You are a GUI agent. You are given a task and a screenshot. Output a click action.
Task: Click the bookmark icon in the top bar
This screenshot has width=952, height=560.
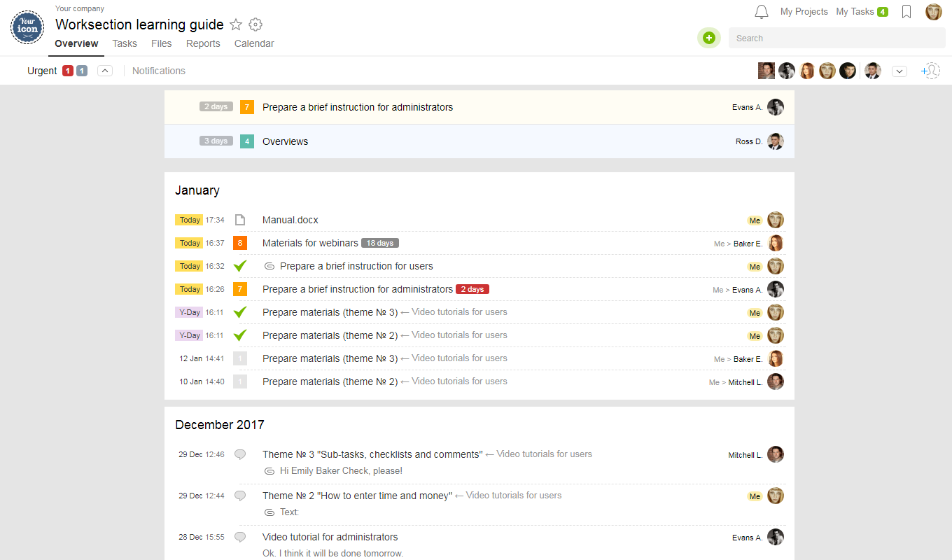pyautogui.click(x=906, y=11)
